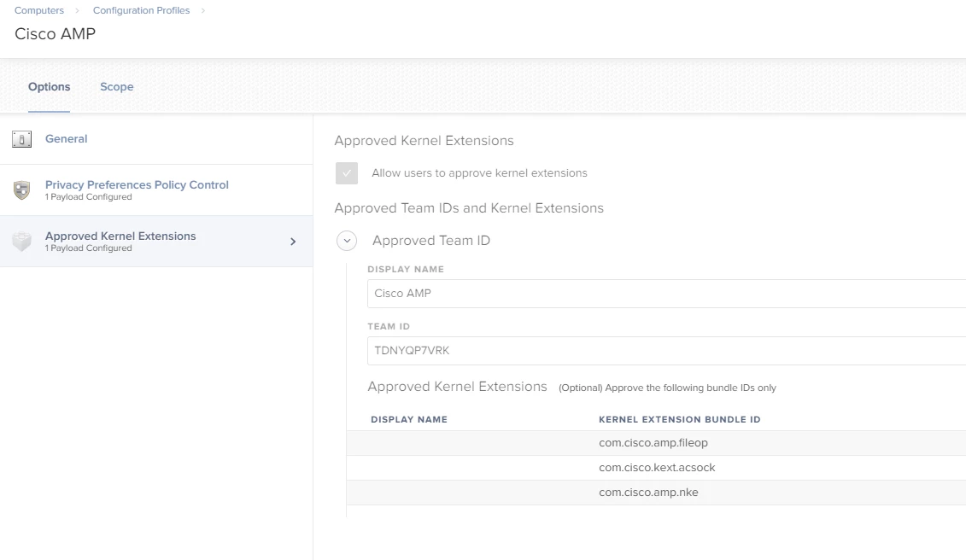Click the General payload icon
This screenshot has width=966, height=560.
[x=21, y=139]
